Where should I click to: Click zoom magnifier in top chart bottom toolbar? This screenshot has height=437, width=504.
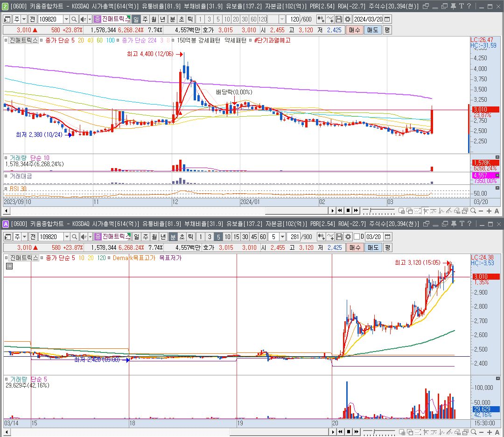(x=473, y=211)
